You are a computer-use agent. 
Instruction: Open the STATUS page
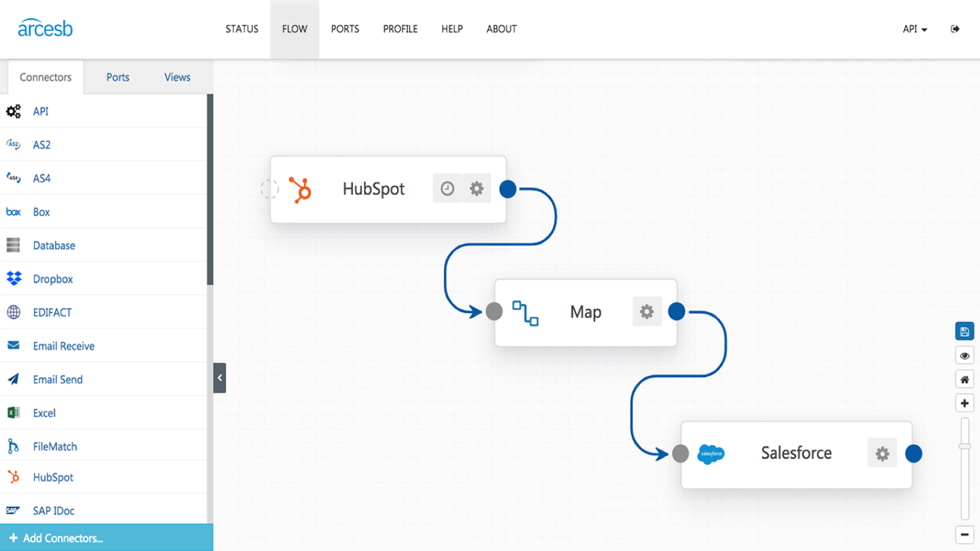coord(241,29)
